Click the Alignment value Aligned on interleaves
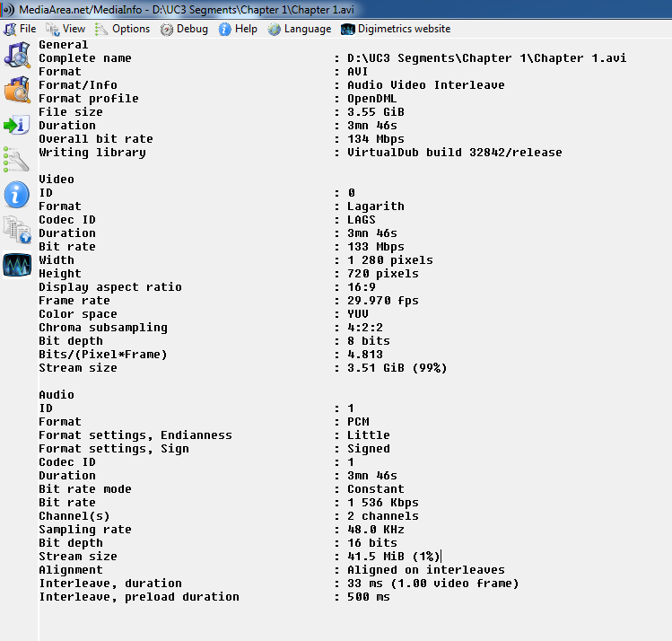Image resolution: width=672 pixels, height=641 pixels. pyautogui.click(x=426, y=570)
